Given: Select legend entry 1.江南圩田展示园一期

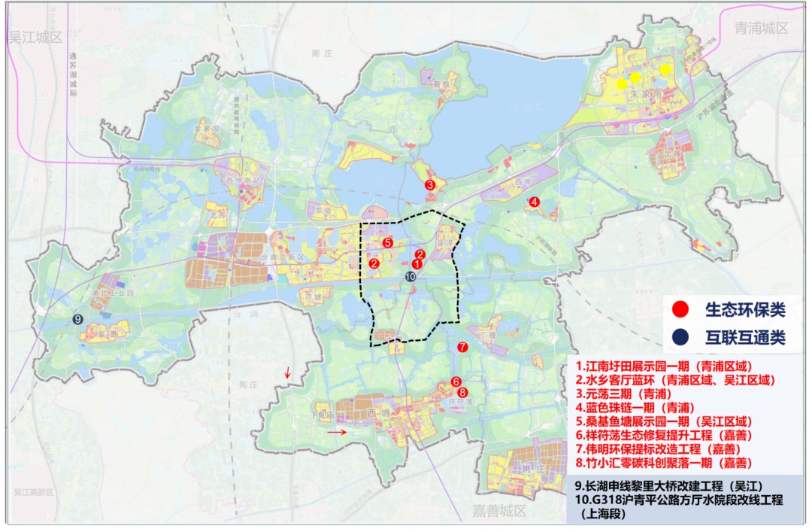Looking at the screenshot, I should (x=664, y=366).
